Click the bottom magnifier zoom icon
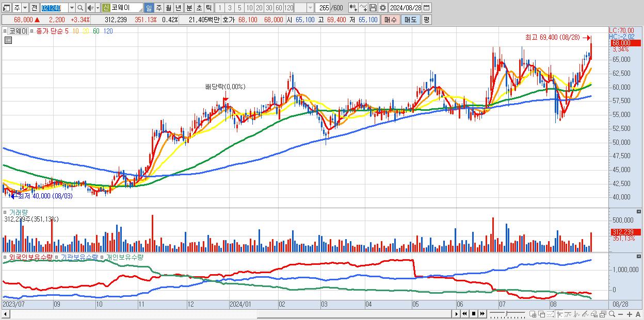 (611, 314)
